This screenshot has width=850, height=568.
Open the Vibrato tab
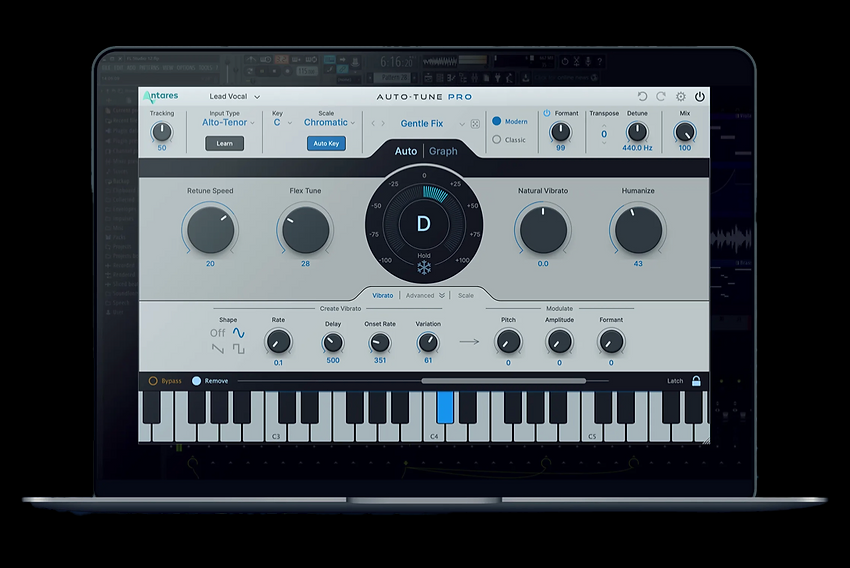point(383,295)
